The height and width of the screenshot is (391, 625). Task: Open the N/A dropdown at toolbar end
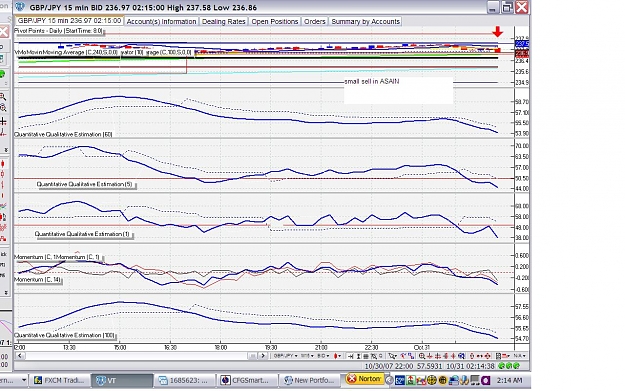(x=520, y=356)
